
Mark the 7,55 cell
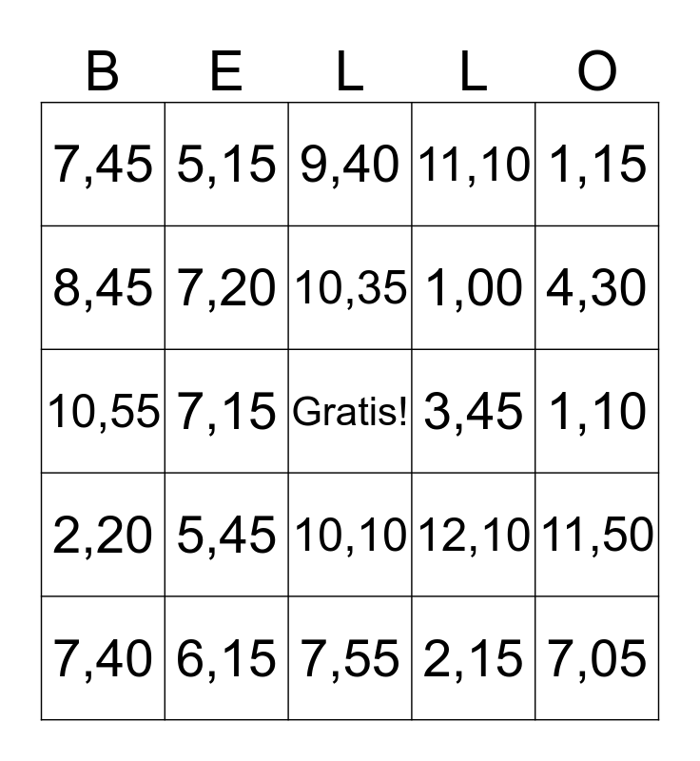tap(350, 658)
